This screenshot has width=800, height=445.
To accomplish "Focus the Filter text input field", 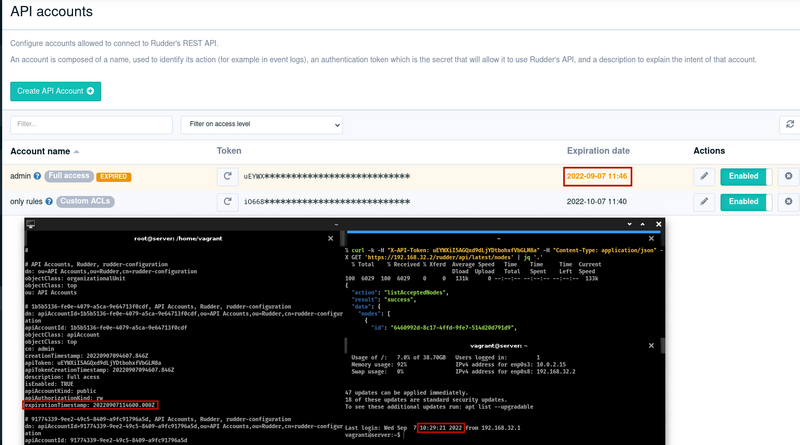I will tap(91, 125).
